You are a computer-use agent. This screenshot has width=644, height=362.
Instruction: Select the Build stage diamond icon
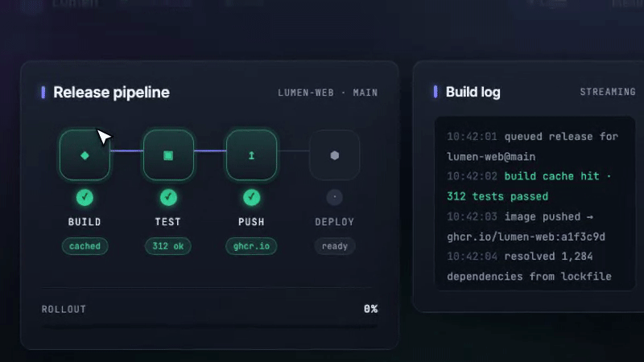pyautogui.click(x=85, y=155)
